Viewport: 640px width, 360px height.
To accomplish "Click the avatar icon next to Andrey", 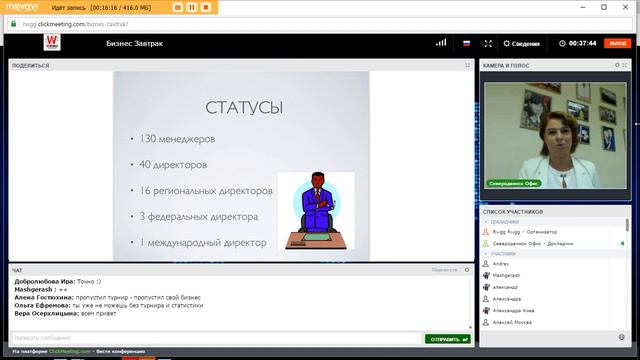I will coord(486,264).
